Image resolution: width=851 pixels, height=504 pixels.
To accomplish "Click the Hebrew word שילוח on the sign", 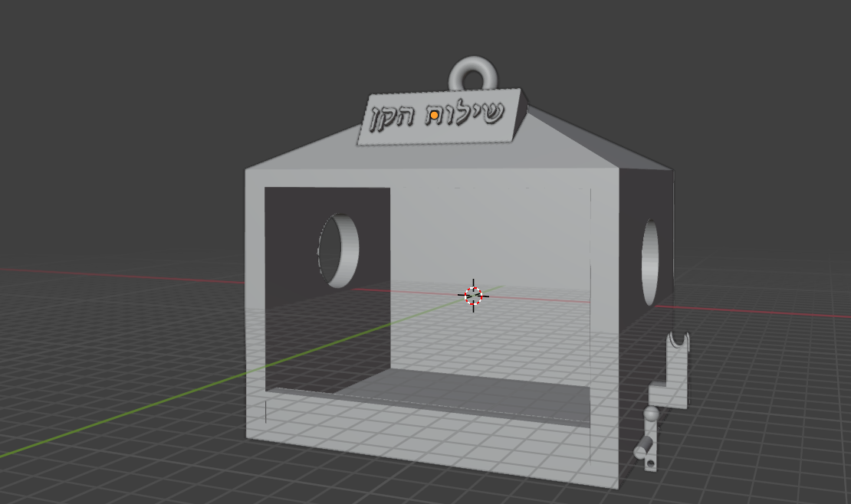I will (x=465, y=113).
